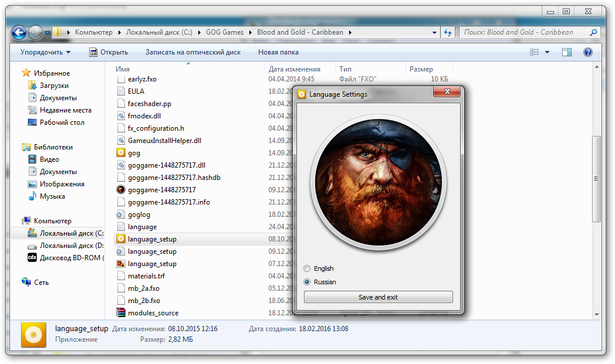Sort by the Размер column header
Screen dimensions: 615x364
click(421, 69)
